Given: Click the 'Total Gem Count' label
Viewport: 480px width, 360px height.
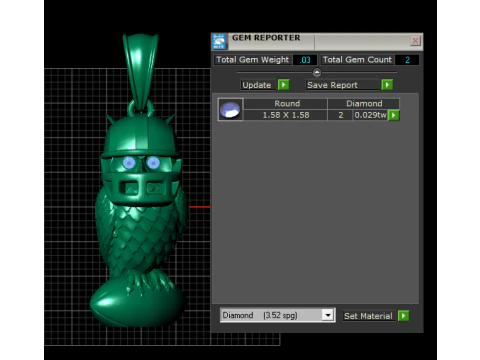Looking at the screenshot, I should coord(357,60).
